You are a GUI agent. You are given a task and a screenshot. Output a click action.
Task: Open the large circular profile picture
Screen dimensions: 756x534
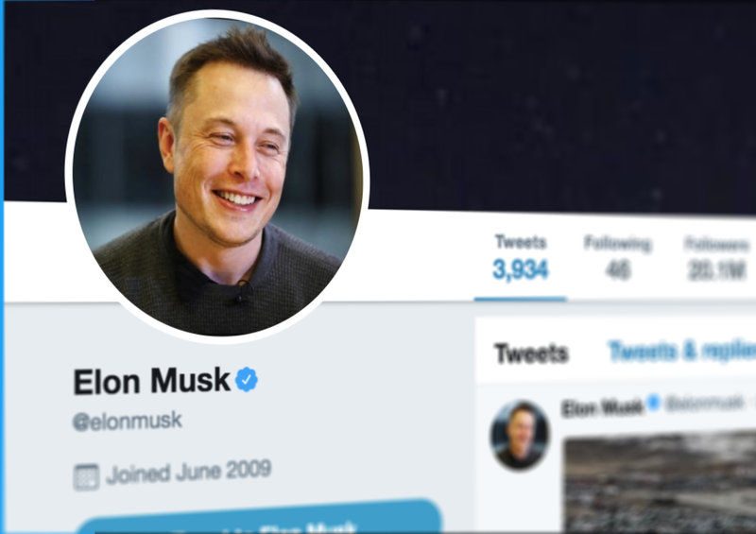217,177
